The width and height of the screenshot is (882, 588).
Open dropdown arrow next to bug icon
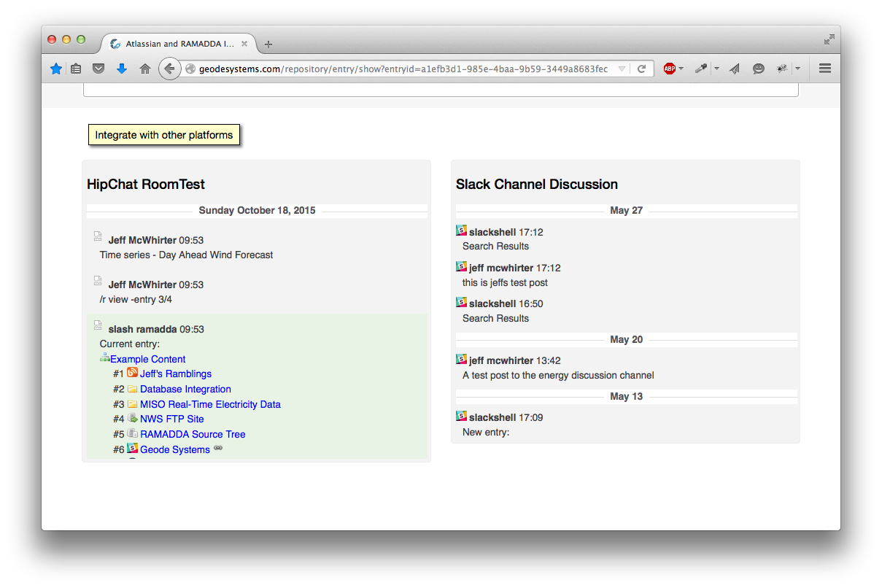[797, 69]
